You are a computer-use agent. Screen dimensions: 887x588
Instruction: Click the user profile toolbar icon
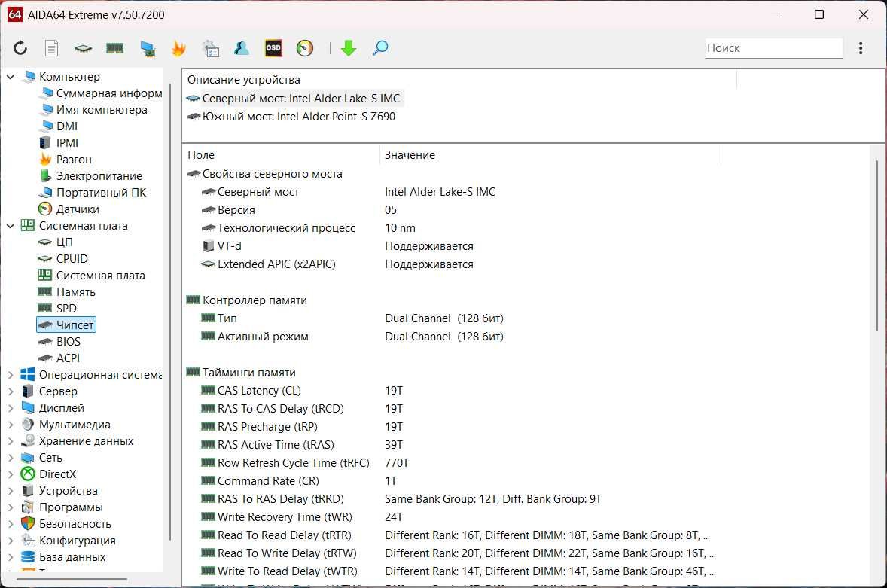242,49
